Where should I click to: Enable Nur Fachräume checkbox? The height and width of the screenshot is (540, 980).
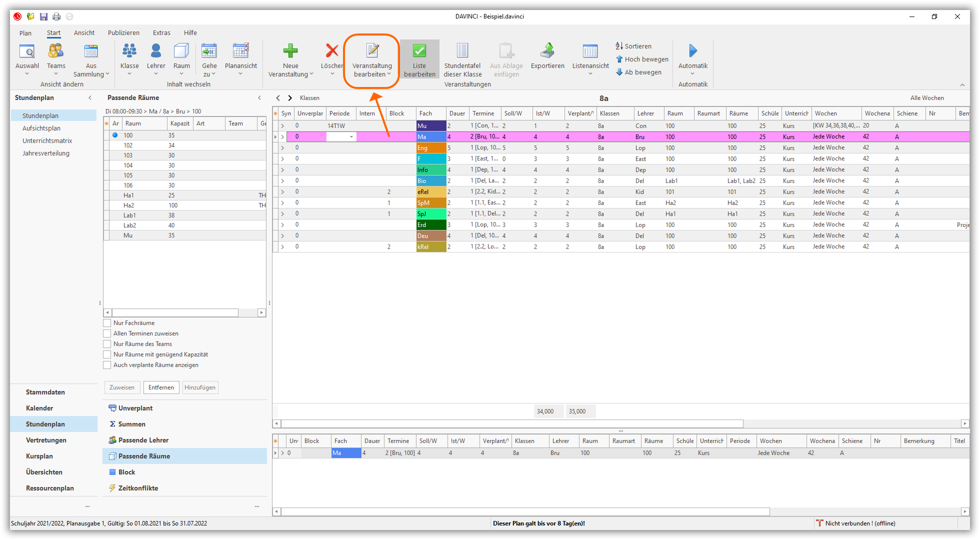[107, 323]
